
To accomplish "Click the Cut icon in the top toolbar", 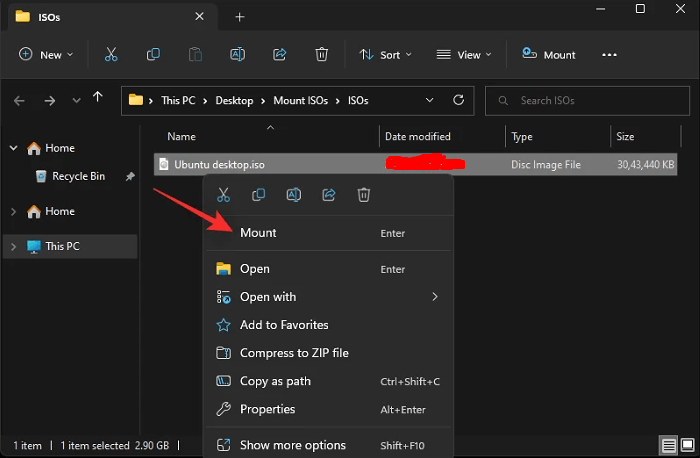I will click(111, 54).
